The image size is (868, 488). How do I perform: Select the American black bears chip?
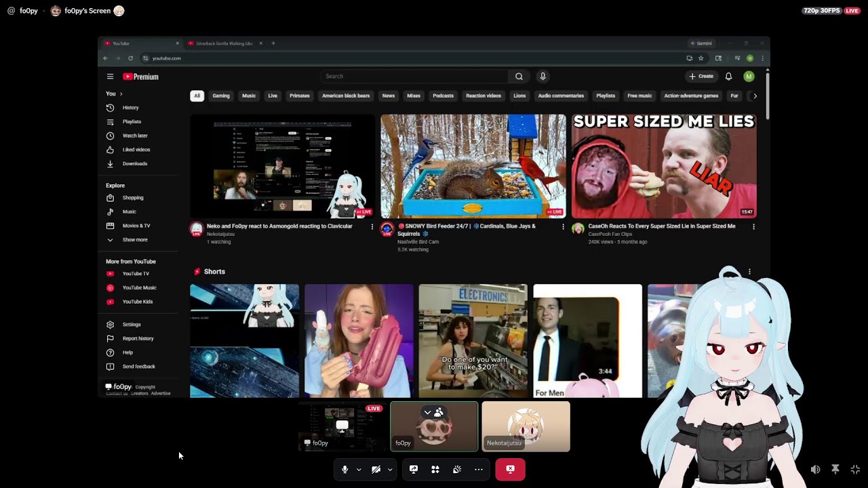click(x=346, y=96)
